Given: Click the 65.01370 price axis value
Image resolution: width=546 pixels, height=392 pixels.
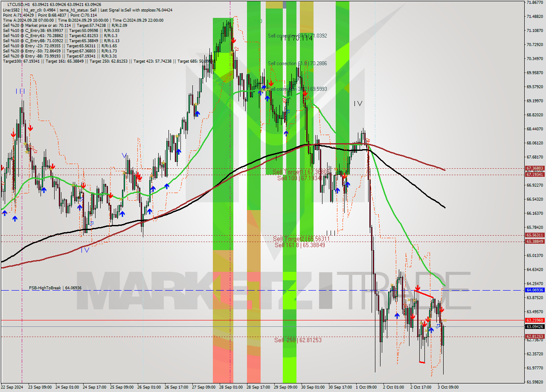Looking at the screenshot, I should click(535, 255).
